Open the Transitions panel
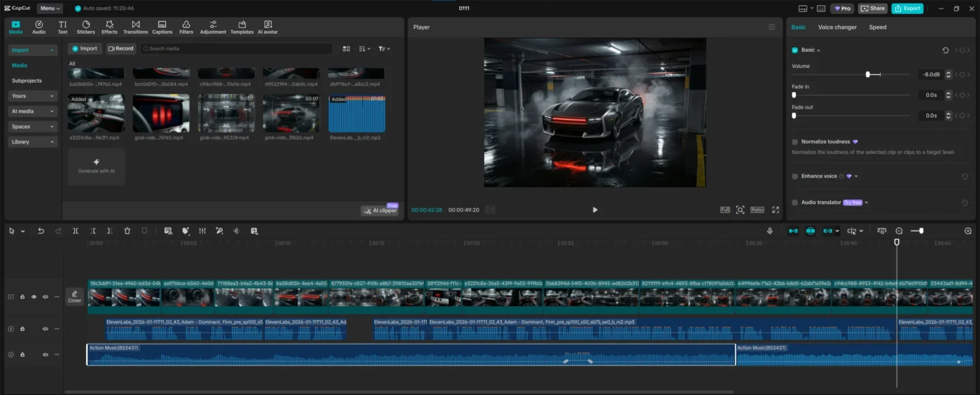This screenshot has width=980, height=395. (x=135, y=27)
